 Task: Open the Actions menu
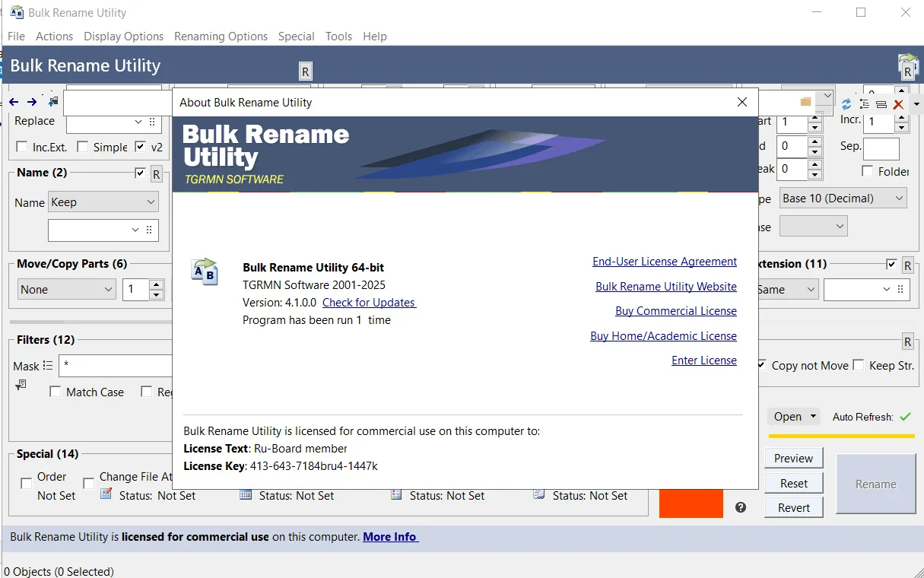pyautogui.click(x=55, y=36)
